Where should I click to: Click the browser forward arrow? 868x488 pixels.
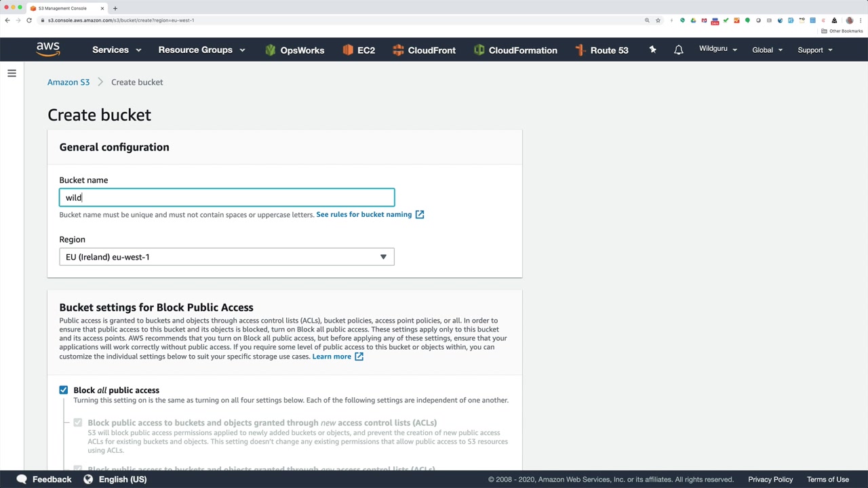pos(18,20)
